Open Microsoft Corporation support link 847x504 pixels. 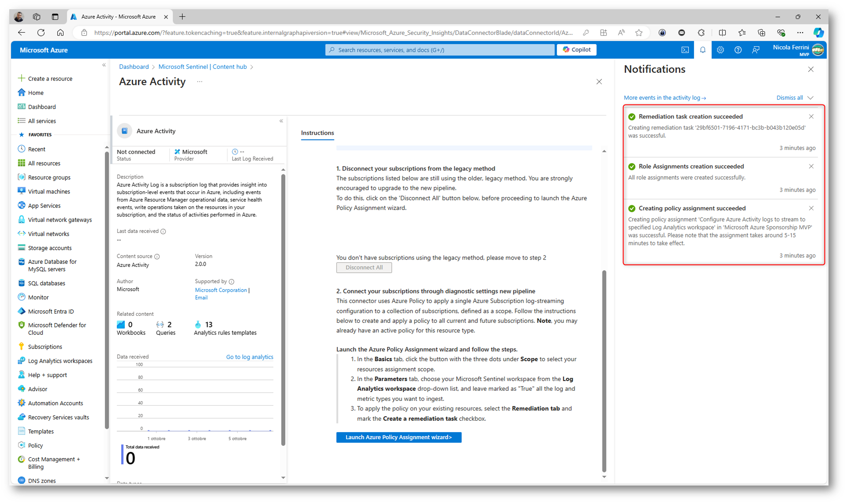(x=221, y=290)
